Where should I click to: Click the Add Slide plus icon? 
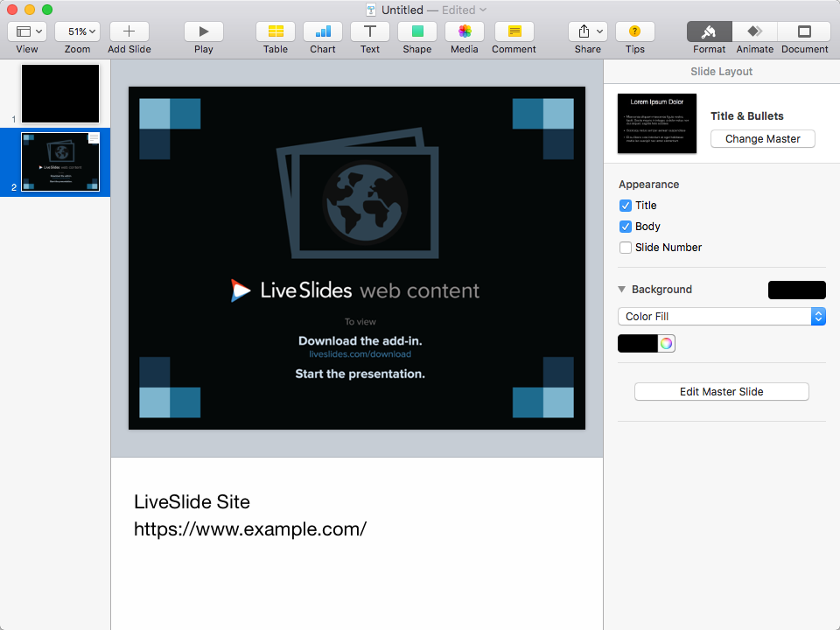129,31
